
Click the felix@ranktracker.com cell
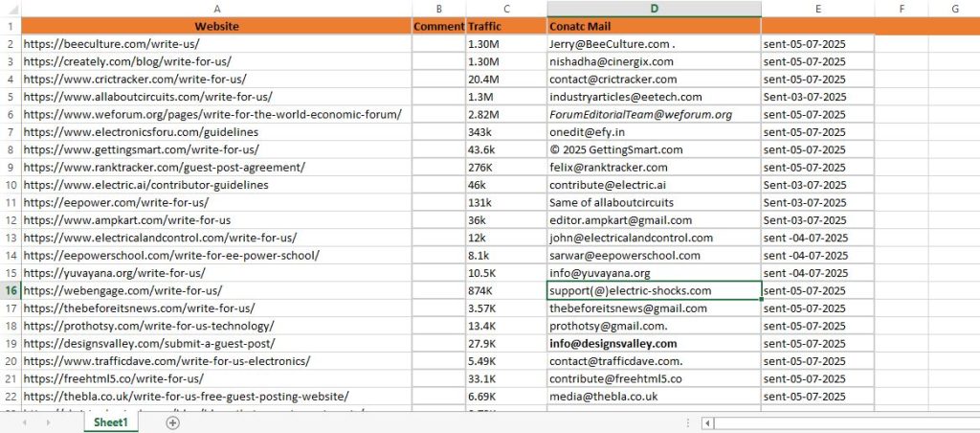click(x=655, y=167)
